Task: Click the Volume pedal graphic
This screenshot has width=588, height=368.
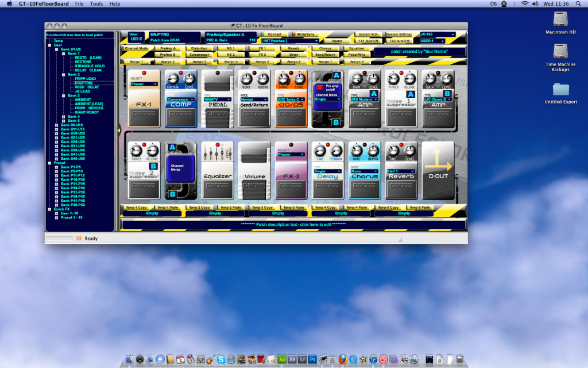Action: click(254, 170)
